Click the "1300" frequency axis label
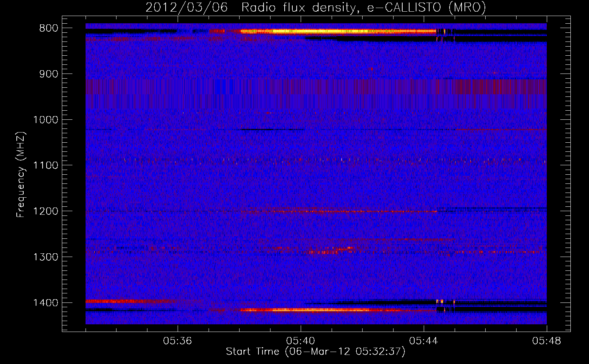This screenshot has height=364, width=589. point(46,257)
